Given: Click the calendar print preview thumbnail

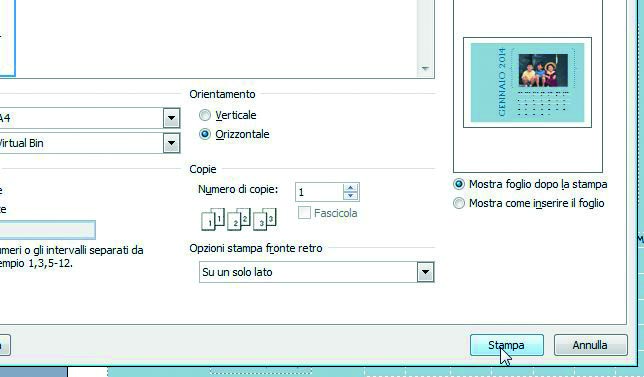Looking at the screenshot, I should tap(527, 83).
